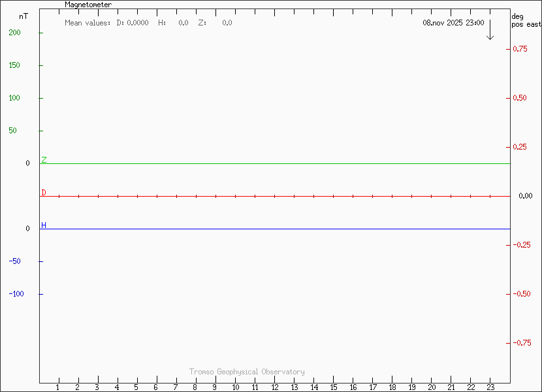Click the green Z trace label
Screen dimensions: 542x392
click(44, 160)
